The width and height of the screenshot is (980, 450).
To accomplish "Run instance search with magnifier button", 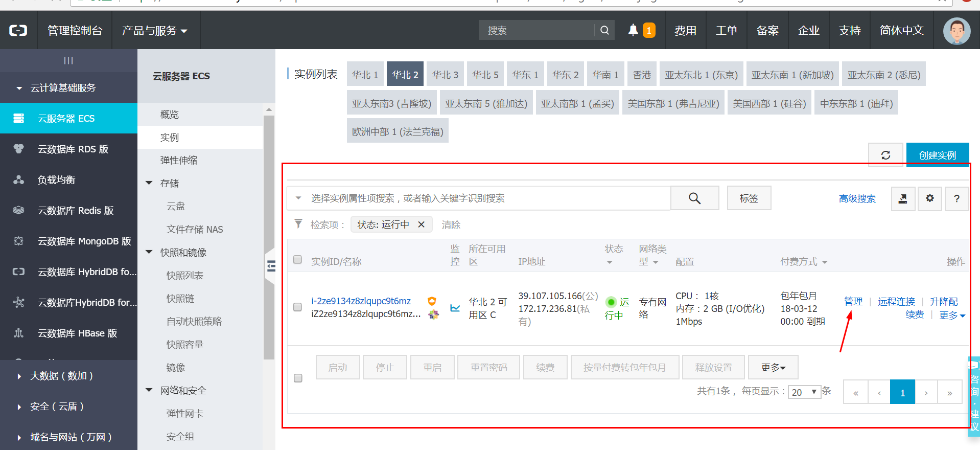I will (x=694, y=198).
